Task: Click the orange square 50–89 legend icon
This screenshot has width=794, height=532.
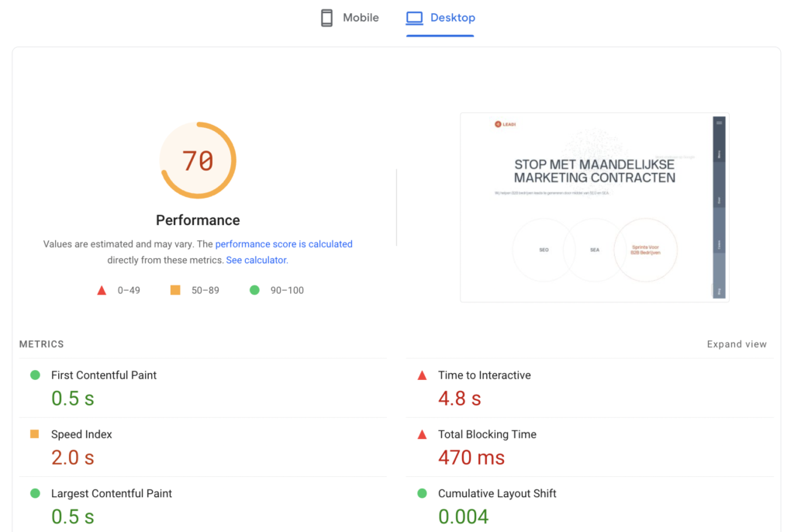Action: [x=175, y=290]
